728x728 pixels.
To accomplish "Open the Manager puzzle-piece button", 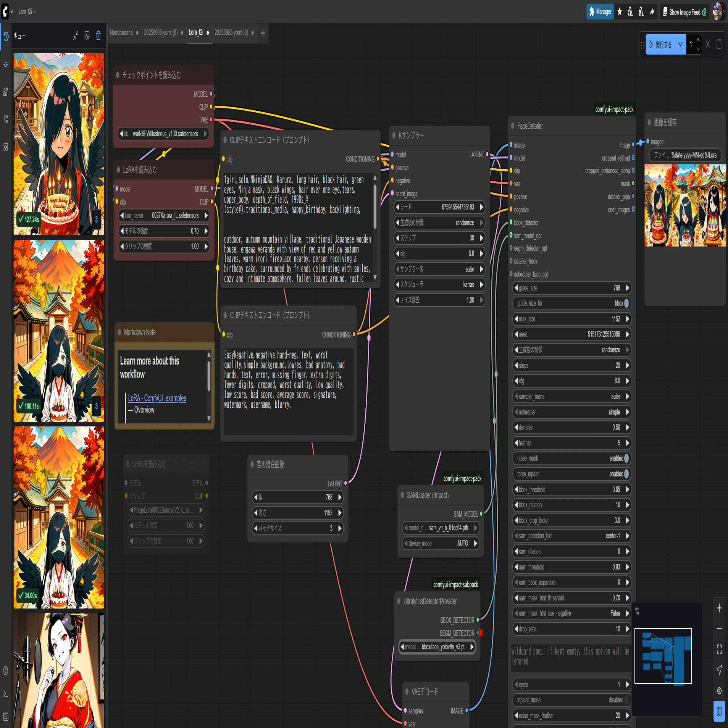I will [600, 12].
